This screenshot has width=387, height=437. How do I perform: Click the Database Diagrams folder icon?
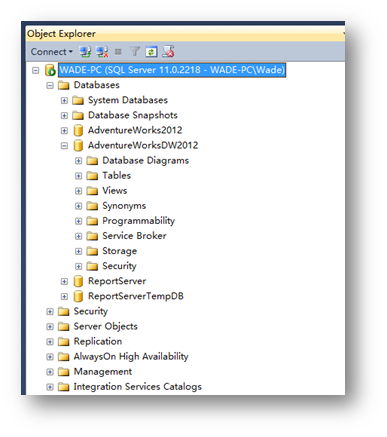[92, 161]
